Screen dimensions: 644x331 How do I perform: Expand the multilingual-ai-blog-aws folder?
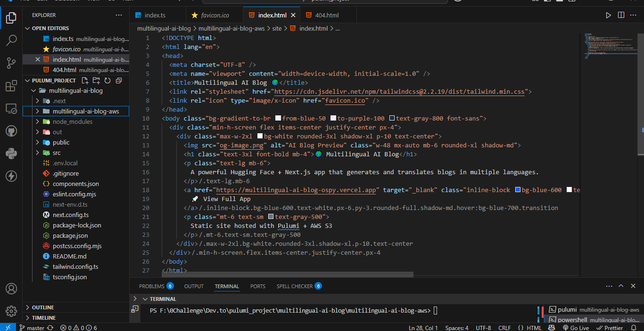38,111
